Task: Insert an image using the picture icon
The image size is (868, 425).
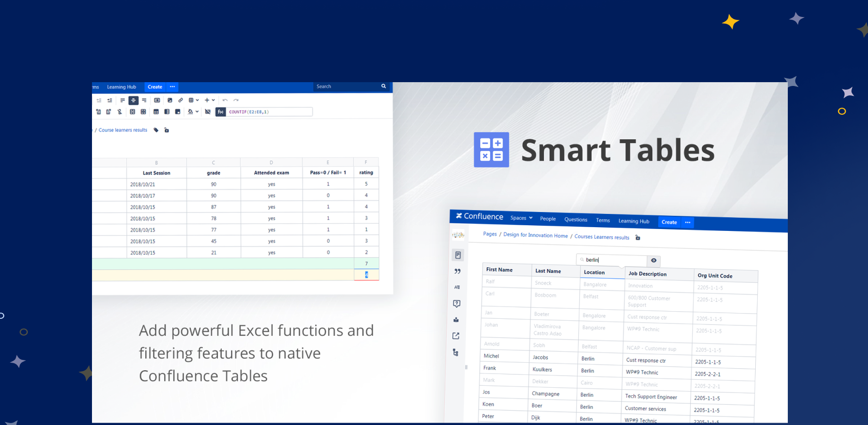Action: 170,100
